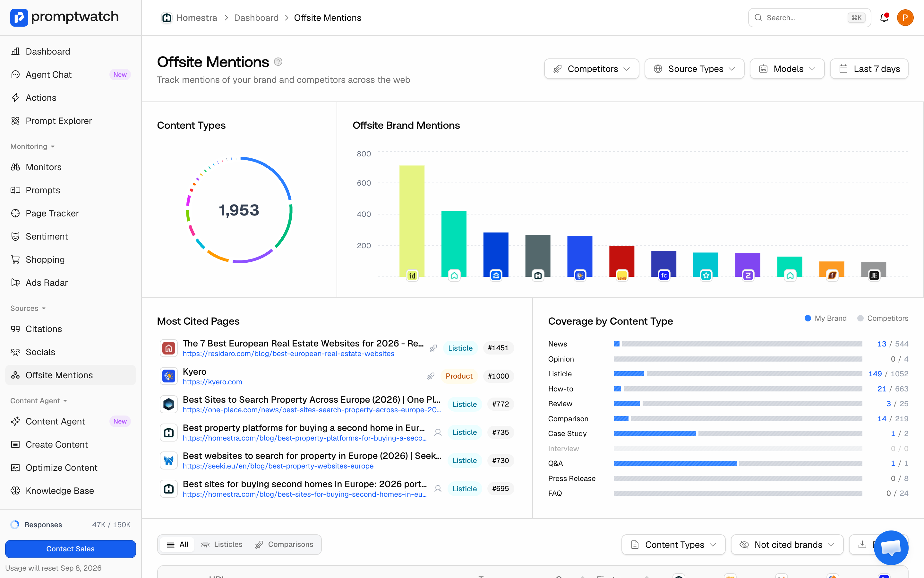Open the seeki.eu blog link
Image resolution: width=924 pixels, height=578 pixels.
tap(278, 466)
